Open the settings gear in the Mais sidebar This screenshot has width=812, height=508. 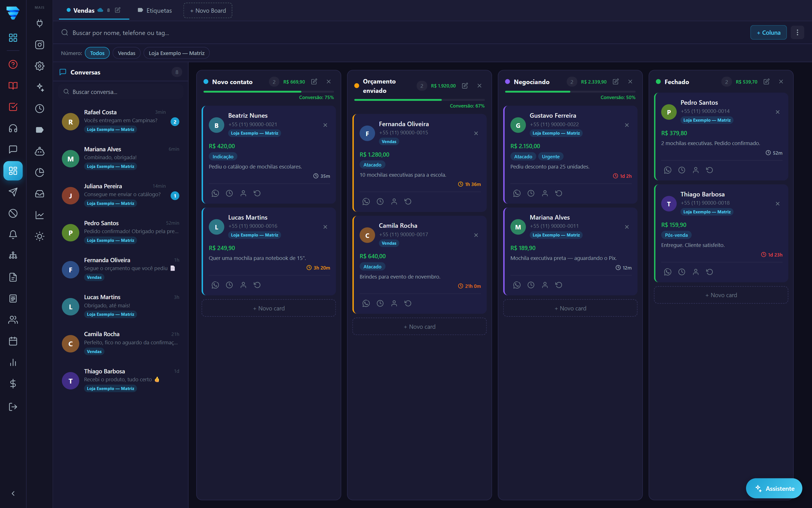tap(39, 66)
